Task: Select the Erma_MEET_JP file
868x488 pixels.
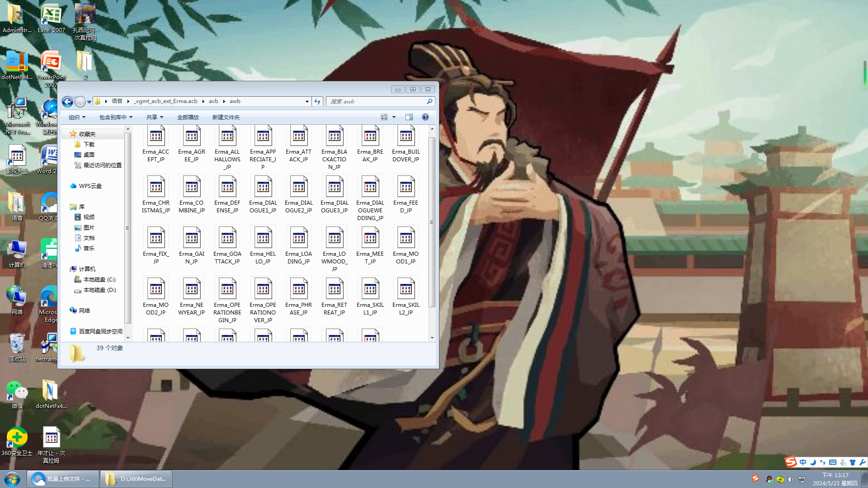Action: tap(370, 245)
